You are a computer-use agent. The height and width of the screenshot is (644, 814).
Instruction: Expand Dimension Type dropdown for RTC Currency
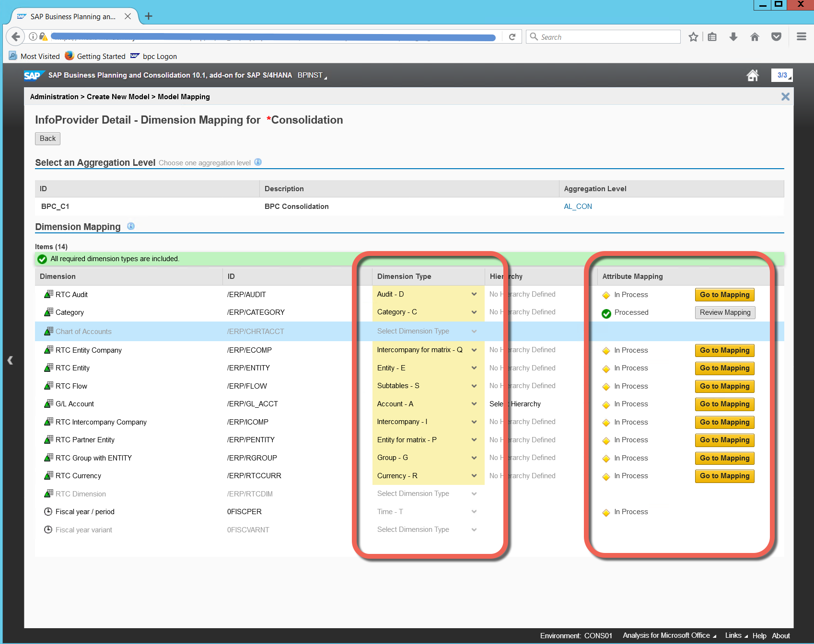pyautogui.click(x=474, y=476)
